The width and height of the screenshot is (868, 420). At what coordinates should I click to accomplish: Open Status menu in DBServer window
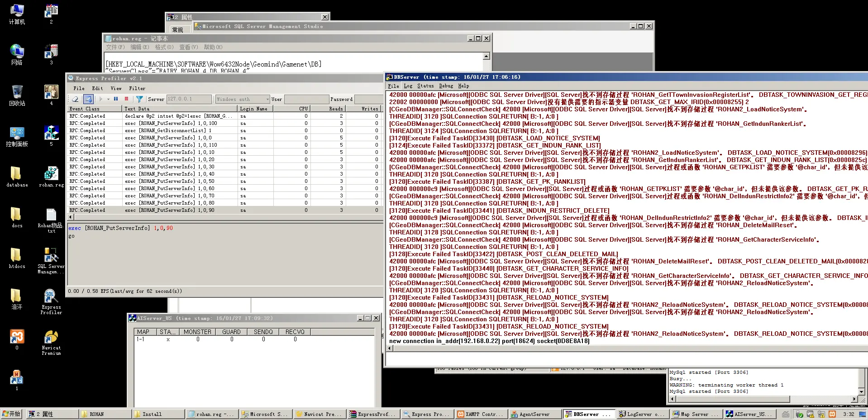[x=425, y=86]
